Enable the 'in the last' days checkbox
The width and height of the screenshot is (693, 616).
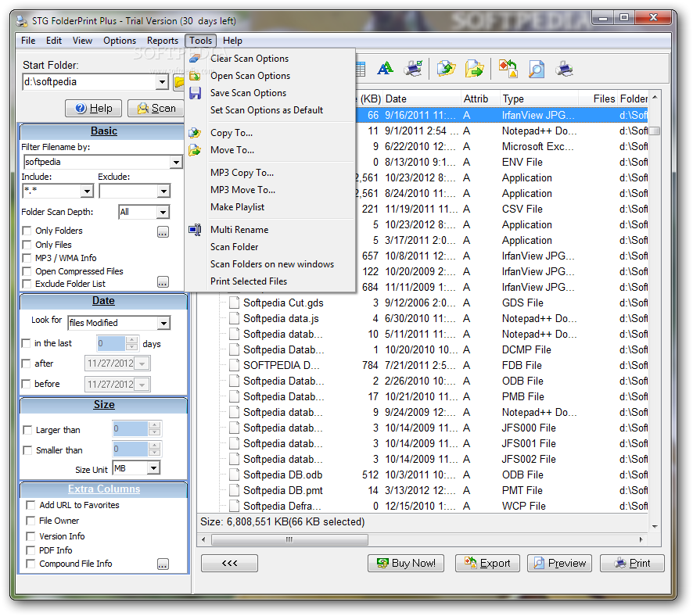[x=26, y=343]
